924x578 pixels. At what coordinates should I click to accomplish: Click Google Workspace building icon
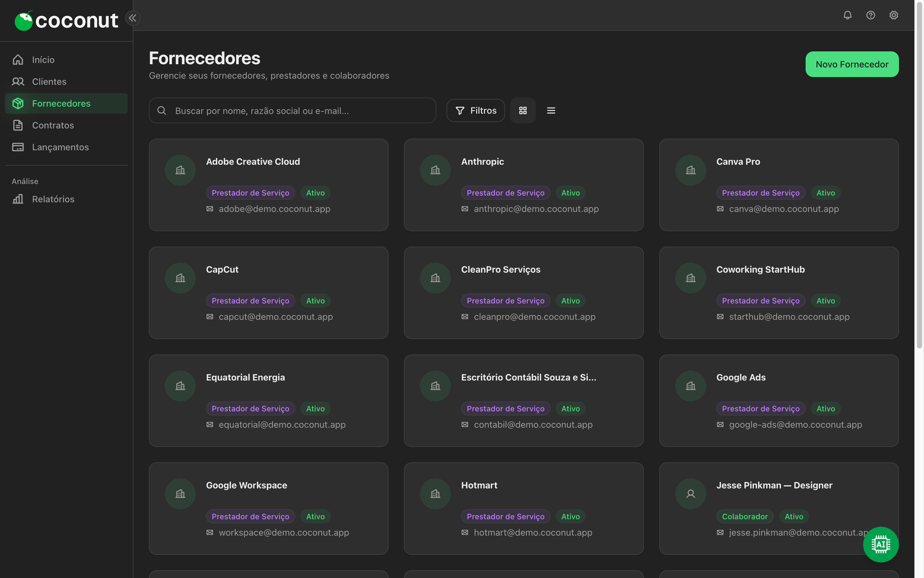180,494
